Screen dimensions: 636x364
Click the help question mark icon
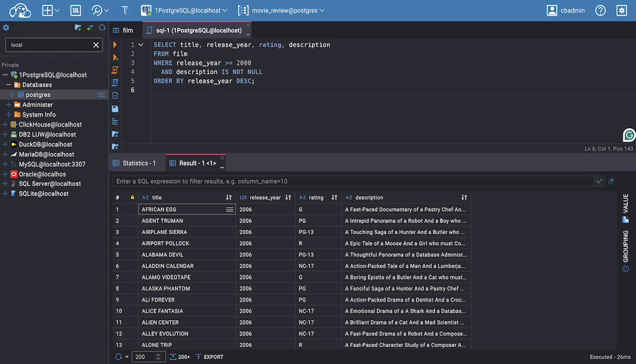coord(600,10)
